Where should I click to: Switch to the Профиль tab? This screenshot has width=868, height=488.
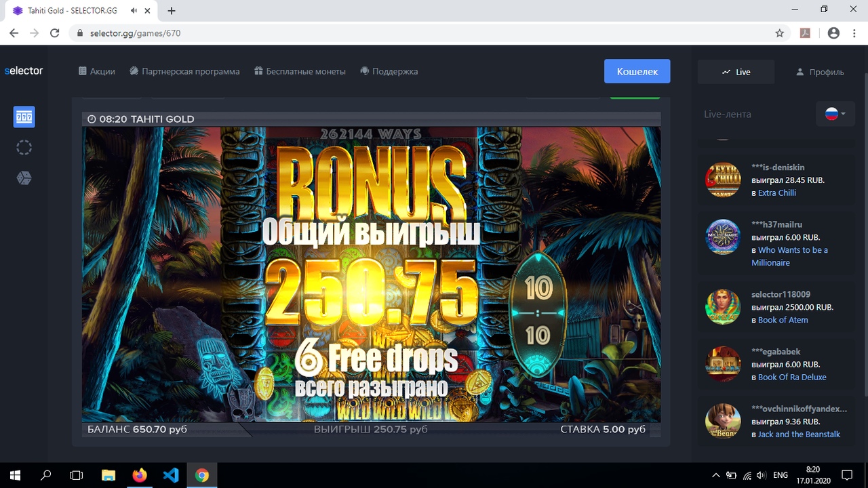click(x=819, y=72)
